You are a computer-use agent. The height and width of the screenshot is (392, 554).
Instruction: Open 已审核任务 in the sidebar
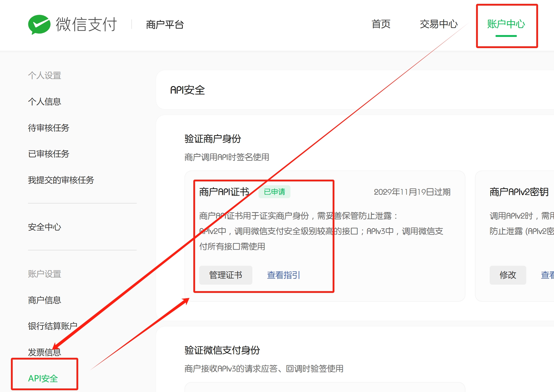coord(49,154)
